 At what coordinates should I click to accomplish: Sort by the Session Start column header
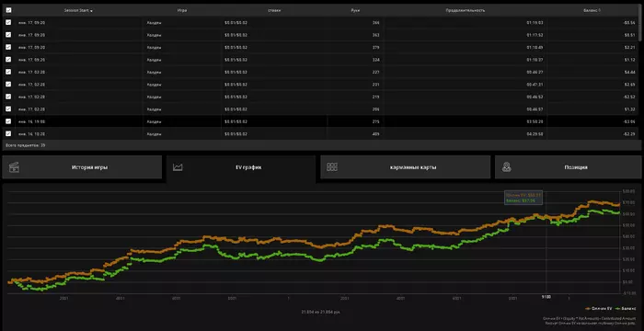[76, 10]
